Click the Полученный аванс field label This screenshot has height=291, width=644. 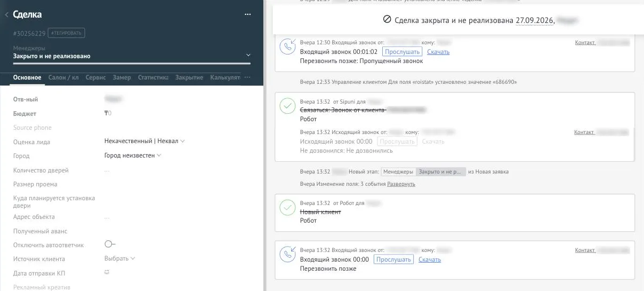[40, 231]
